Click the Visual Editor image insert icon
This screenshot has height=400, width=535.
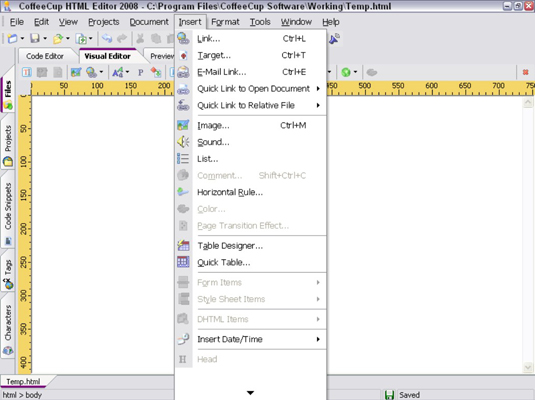click(76, 72)
